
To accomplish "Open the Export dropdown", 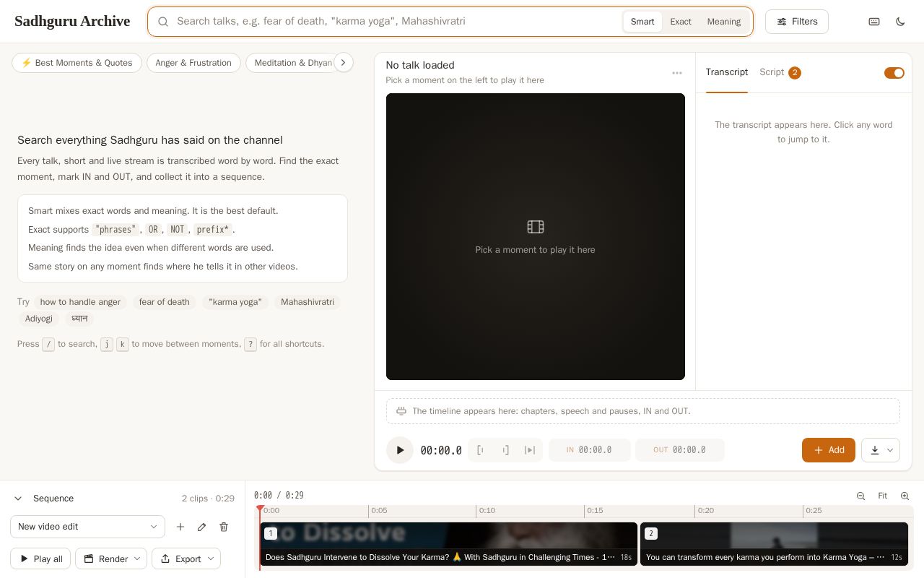I will click(x=186, y=558).
